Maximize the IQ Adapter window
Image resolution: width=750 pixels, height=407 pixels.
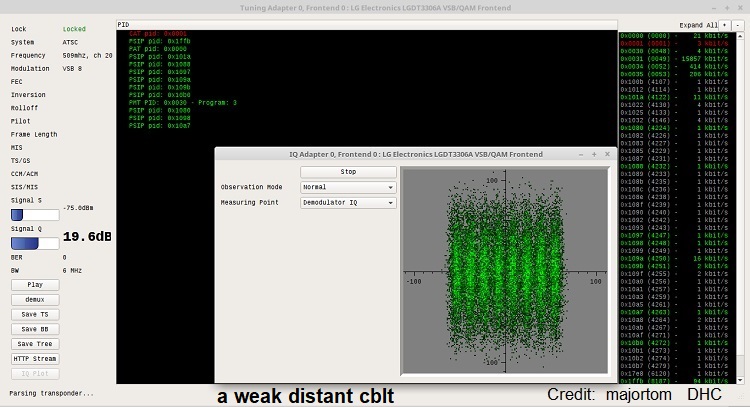click(592, 155)
